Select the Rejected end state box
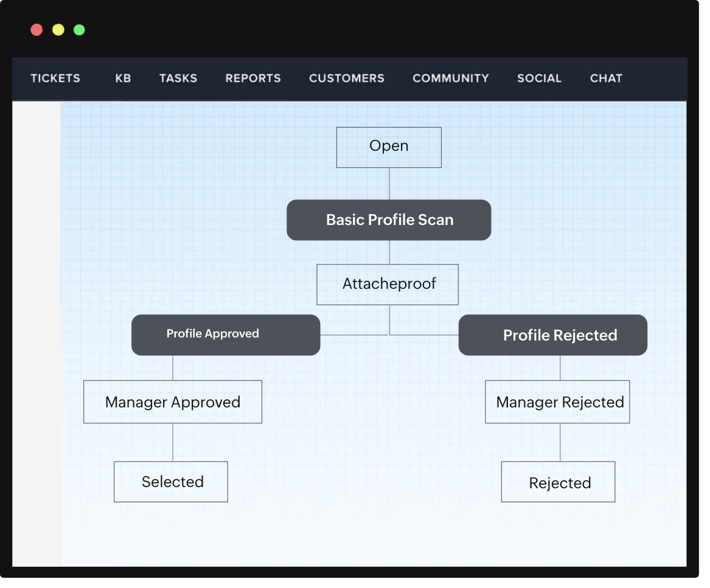The height and width of the screenshot is (588, 710). coord(558,482)
